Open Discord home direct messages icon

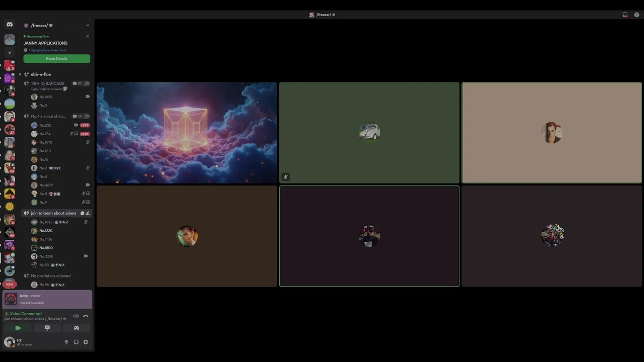[10, 25]
